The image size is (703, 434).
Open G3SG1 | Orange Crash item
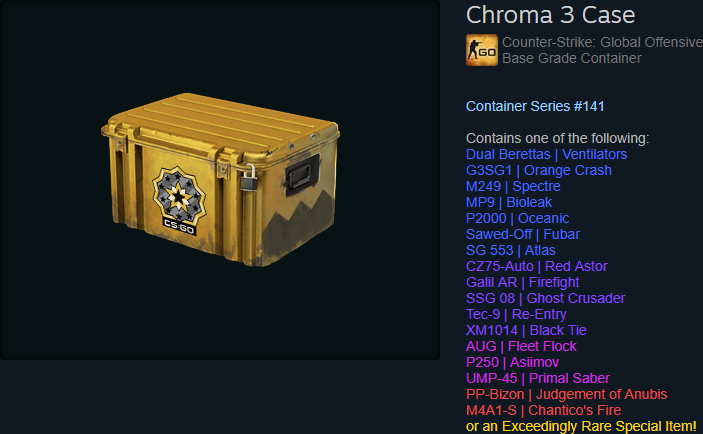538,170
